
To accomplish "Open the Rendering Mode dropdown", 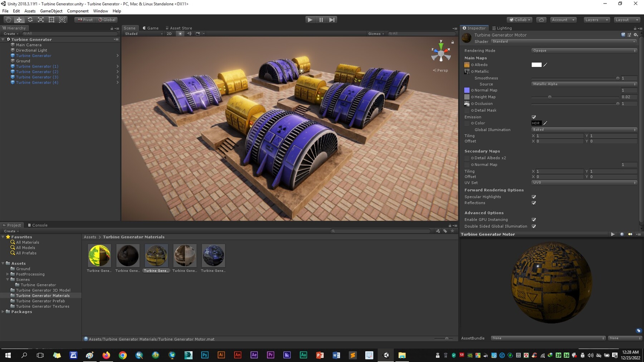I will 584,50.
